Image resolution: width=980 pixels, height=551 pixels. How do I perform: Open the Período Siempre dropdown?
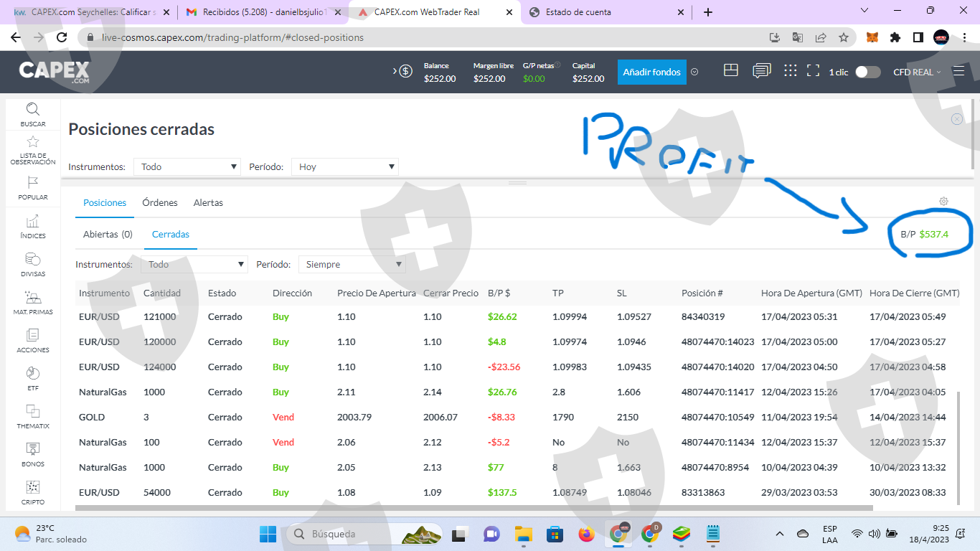pos(352,264)
